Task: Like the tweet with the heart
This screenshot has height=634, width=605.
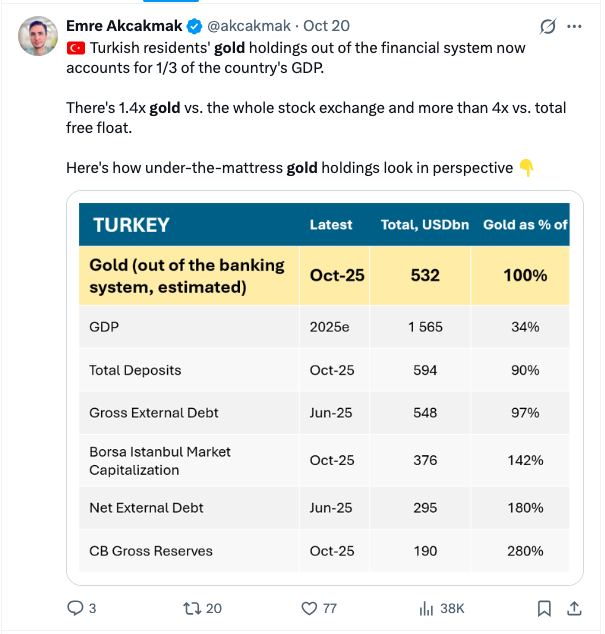Action: (309, 607)
